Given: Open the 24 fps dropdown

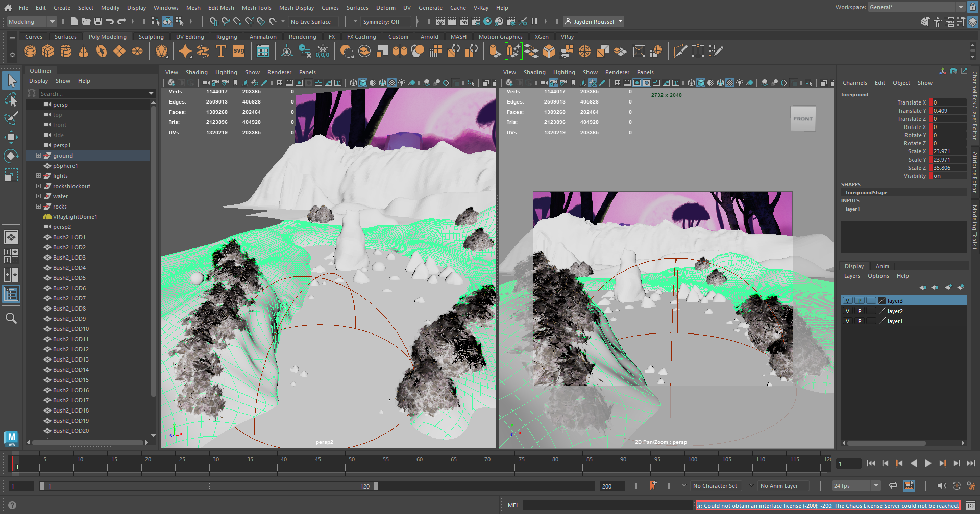Looking at the screenshot, I should (856, 486).
